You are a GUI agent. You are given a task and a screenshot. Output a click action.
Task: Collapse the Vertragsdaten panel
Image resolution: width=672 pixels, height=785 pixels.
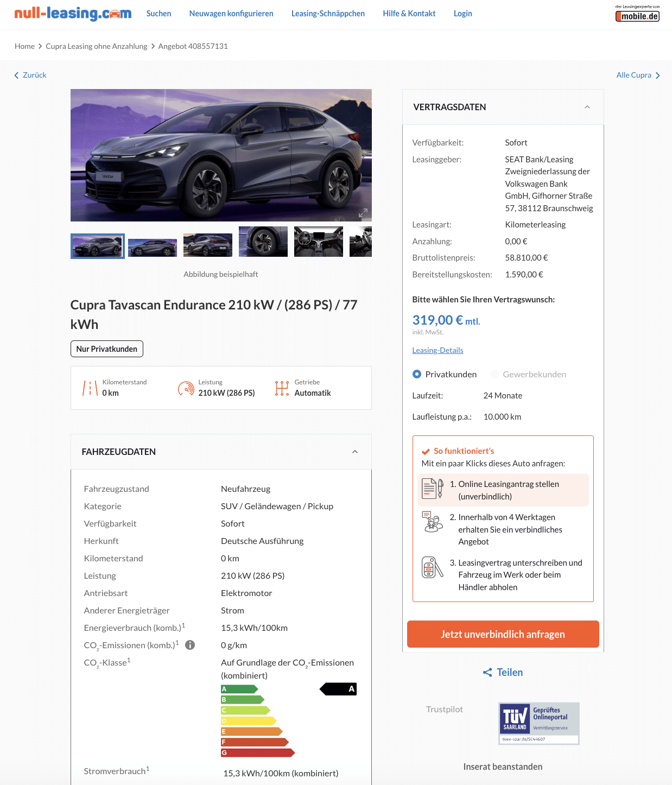587,107
